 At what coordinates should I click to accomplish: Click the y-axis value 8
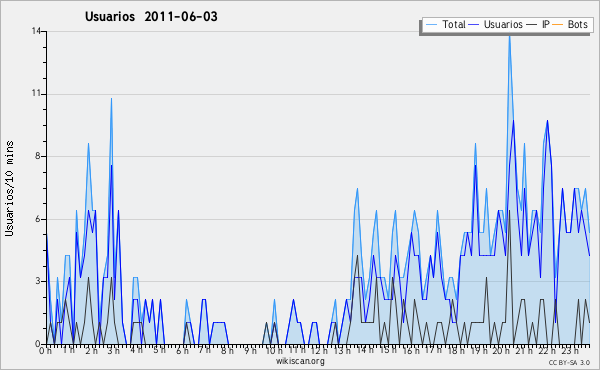[x=39, y=156]
